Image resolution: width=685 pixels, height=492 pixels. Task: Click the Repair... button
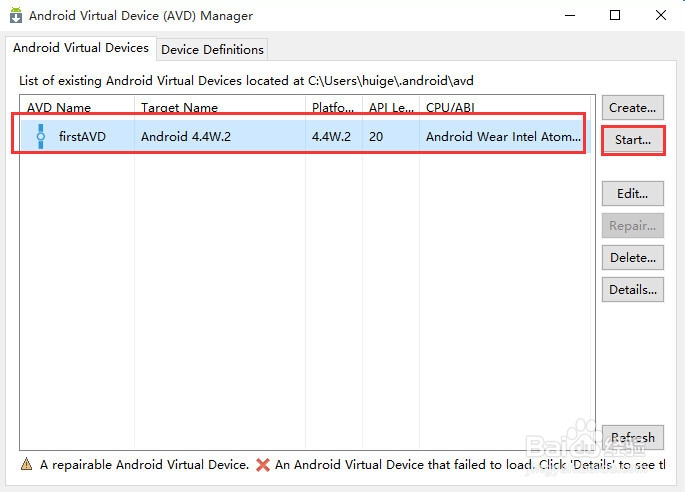(632, 226)
